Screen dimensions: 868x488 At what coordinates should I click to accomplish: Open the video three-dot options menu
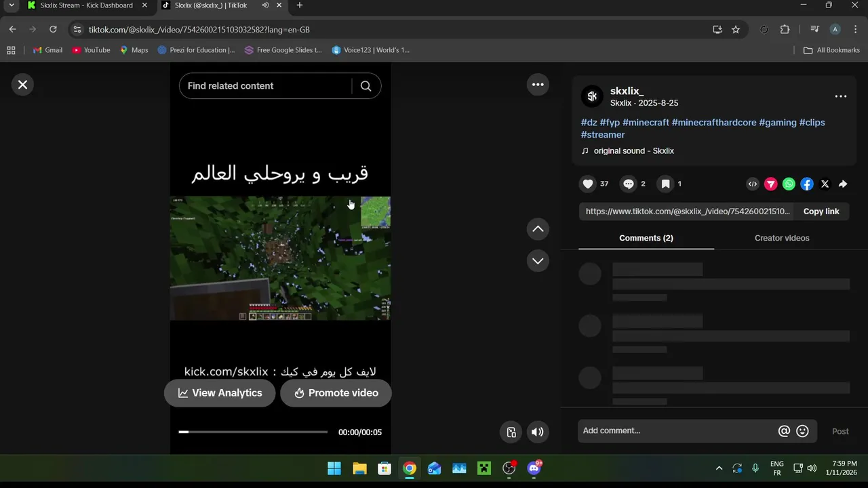(538, 85)
